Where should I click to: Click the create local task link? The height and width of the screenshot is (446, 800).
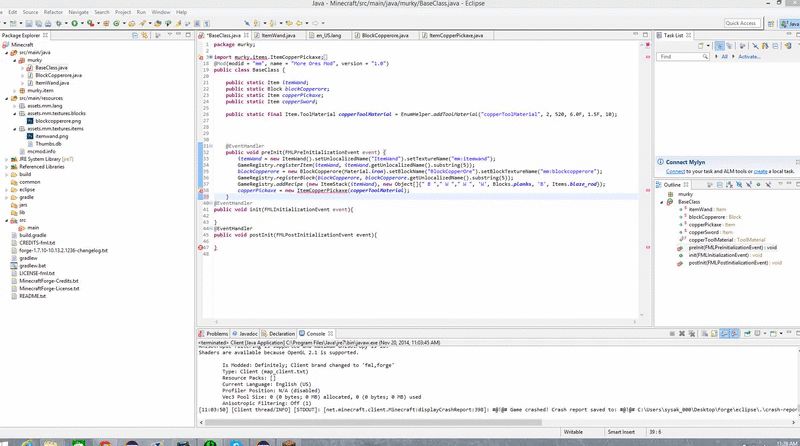[x=760, y=171]
